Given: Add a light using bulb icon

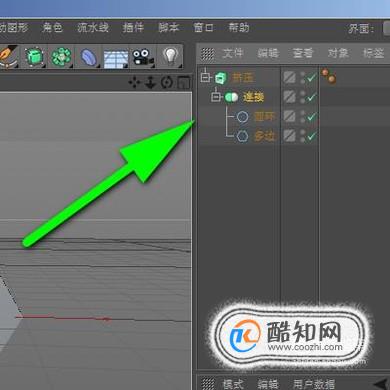Looking at the screenshot, I should pyautogui.click(x=171, y=56).
